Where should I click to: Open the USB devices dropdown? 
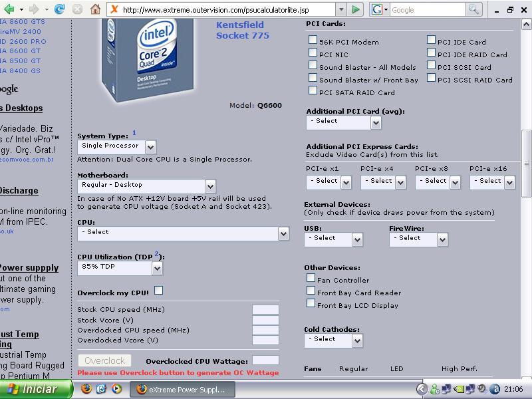[x=334, y=239]
